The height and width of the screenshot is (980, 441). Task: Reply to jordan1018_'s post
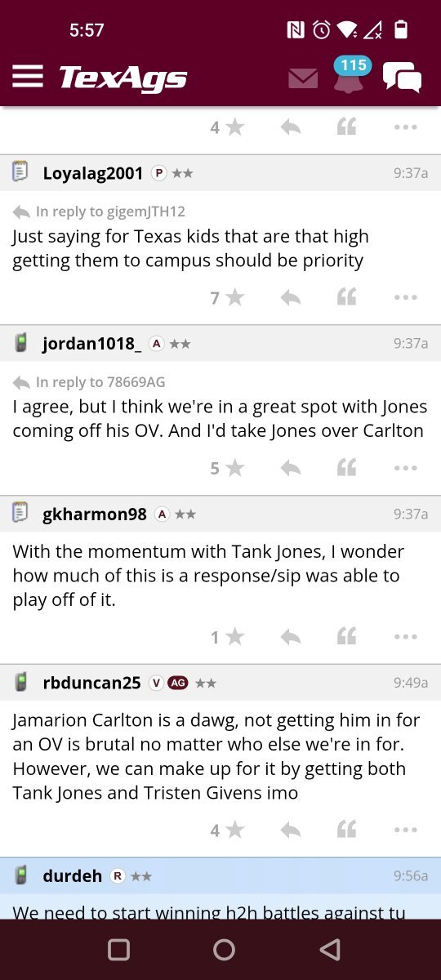tap(290, 468)
